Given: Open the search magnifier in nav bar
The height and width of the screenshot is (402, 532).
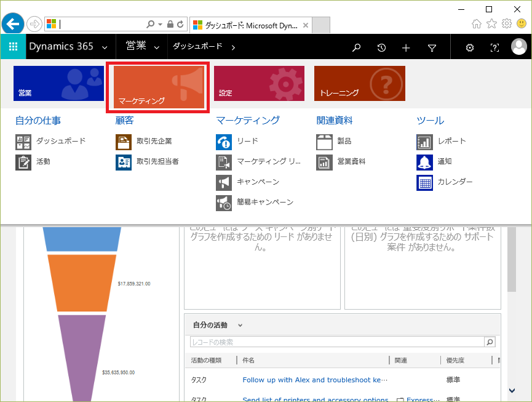Looking at the screenshot, I should pos(356,47).
